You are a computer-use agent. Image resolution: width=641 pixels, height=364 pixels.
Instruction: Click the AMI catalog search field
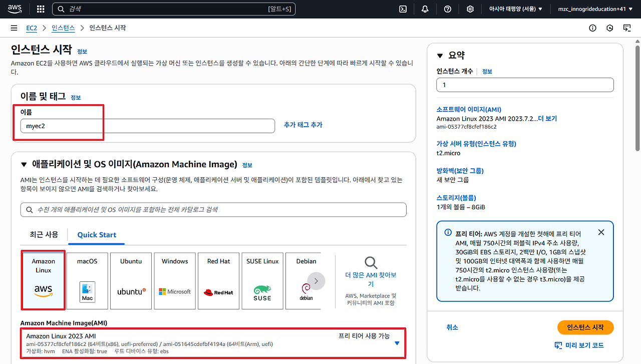213,210
